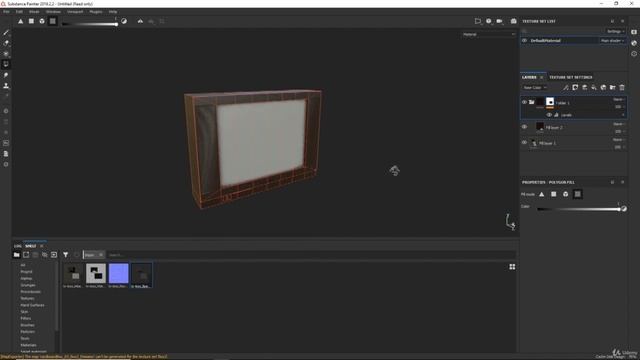Click the import resources icon in shelf

click(x=54, y=255)
